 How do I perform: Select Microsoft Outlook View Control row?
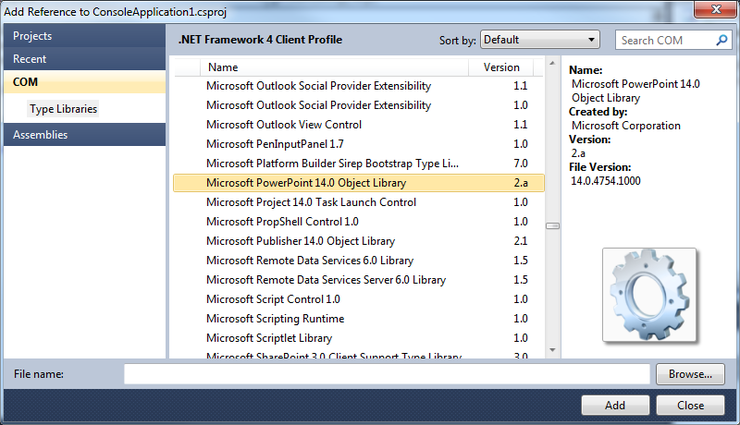click(x=359, y=125)
